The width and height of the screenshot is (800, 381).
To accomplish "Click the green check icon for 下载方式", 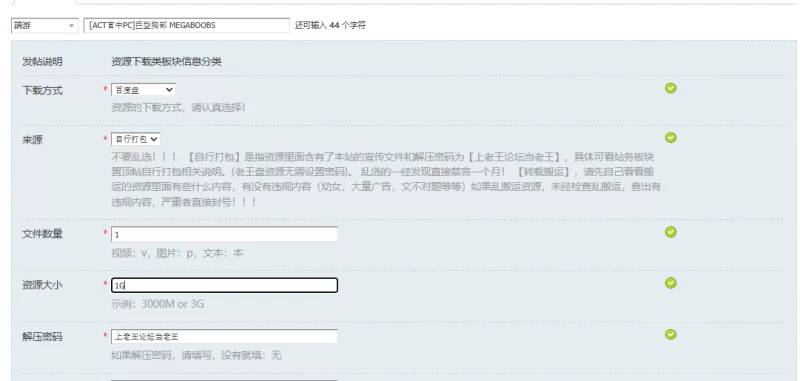I will [x=671, y=88].
